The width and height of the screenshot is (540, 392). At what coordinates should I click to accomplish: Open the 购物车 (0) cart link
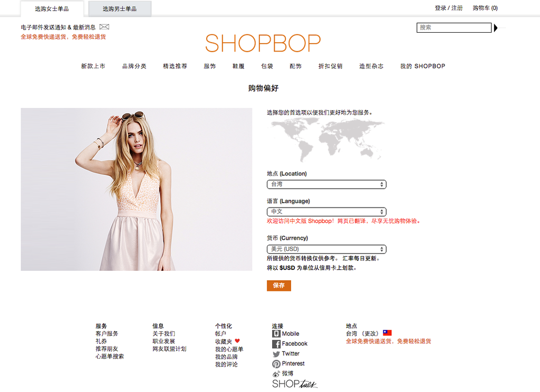pos(485,8)
